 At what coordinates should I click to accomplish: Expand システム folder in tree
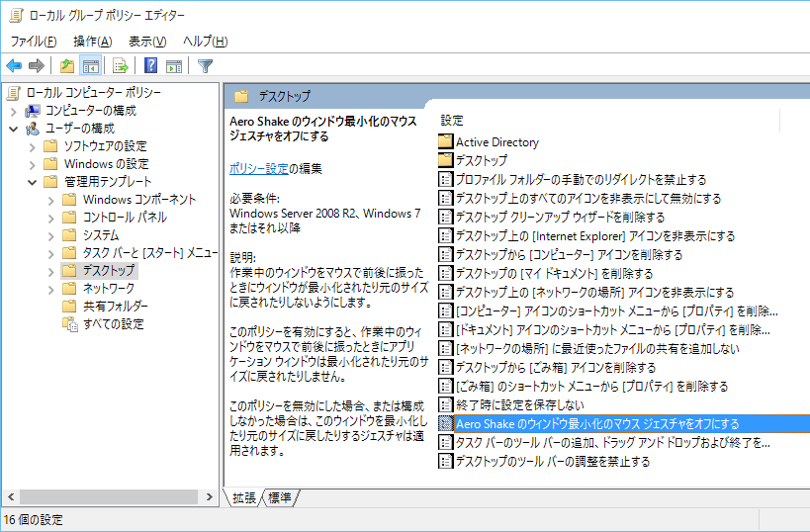[x=50, y=236]
